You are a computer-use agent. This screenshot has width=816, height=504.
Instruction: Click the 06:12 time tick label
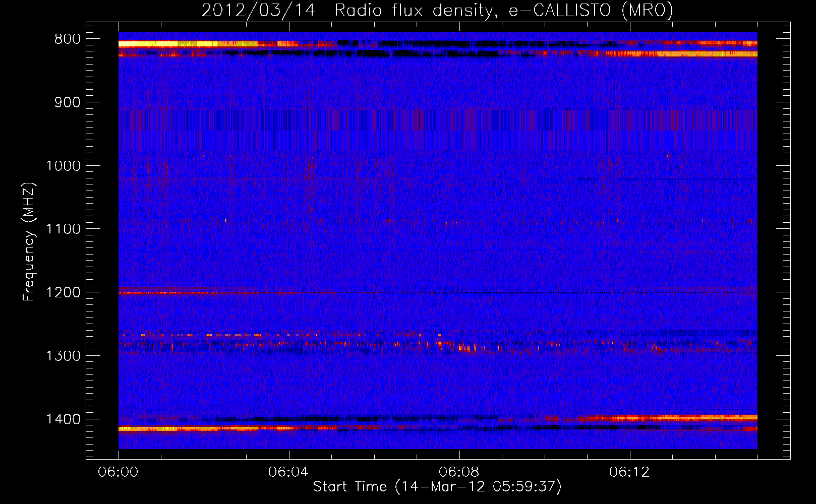pyautogui.click(x=629, y=472)
